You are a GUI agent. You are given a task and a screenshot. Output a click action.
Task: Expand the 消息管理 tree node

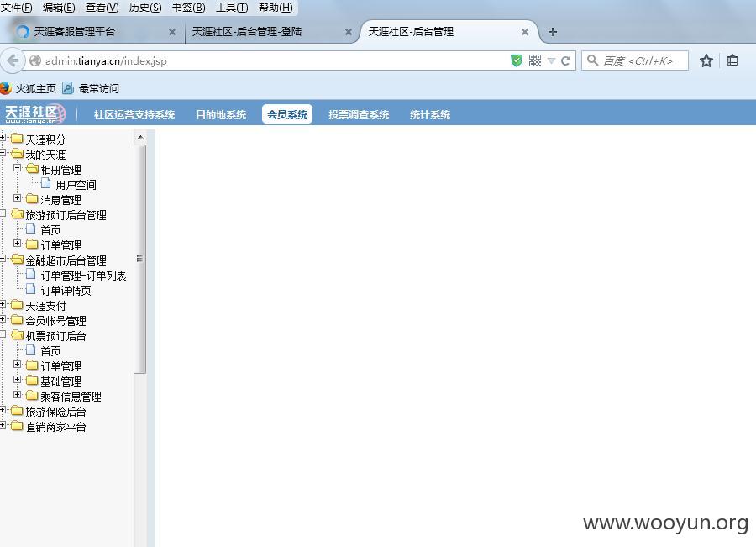[x=18, y=198]
